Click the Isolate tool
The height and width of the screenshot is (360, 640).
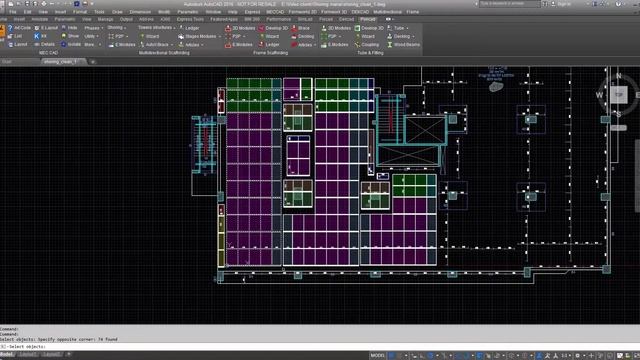(71, 44)
